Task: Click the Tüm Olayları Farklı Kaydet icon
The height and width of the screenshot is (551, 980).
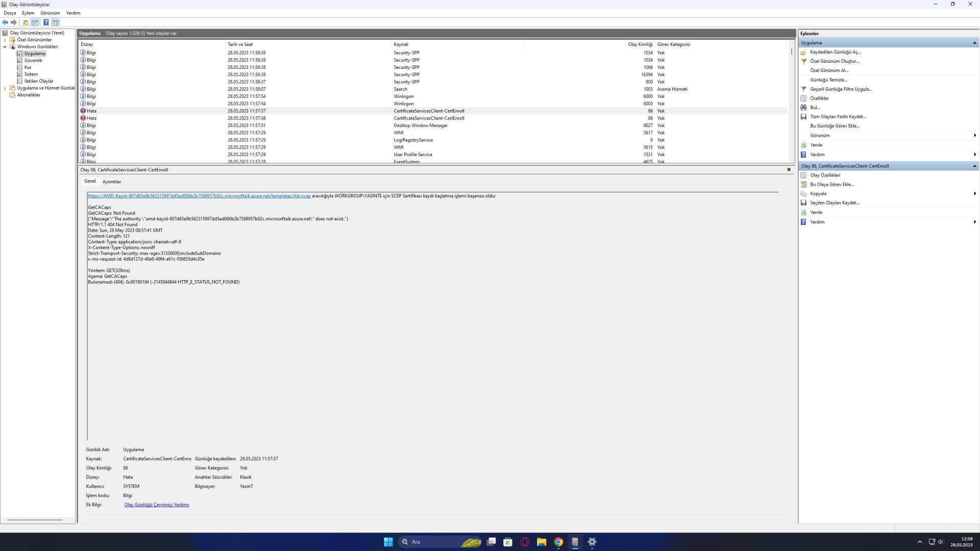Action: 803,117
